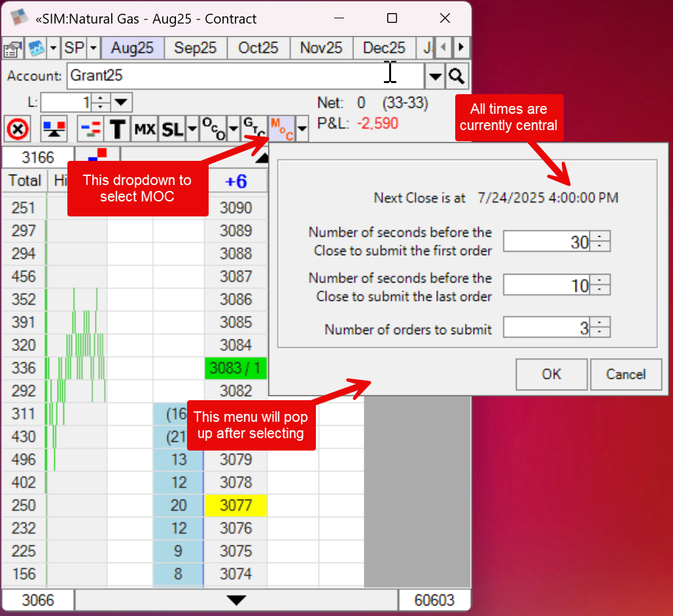Open the chart icon in the top toolbar
Image resolution: width=673 pixels, height=616 pixels.
pyautogui.click(x=35, y=48)
